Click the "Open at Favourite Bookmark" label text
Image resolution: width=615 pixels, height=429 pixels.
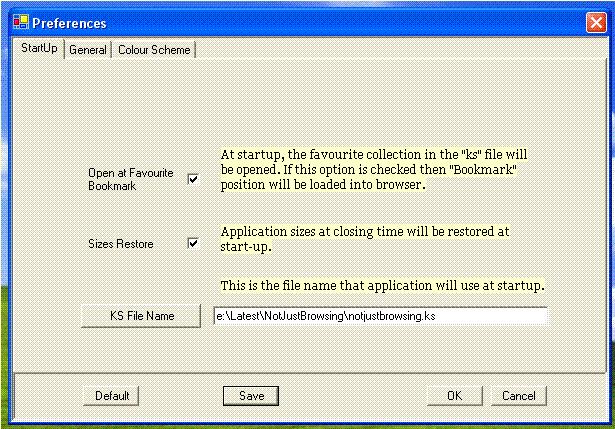point(130,179)
